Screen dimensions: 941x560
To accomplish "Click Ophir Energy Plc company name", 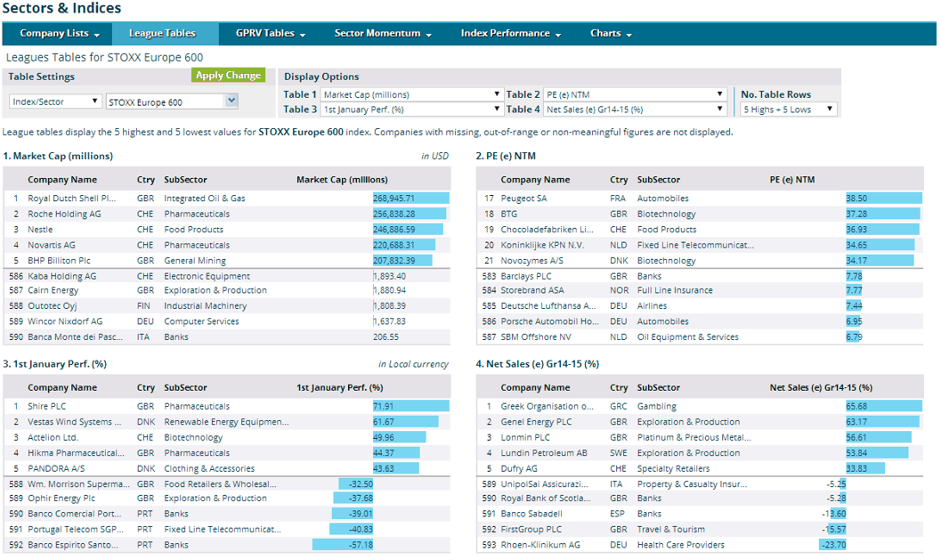I will [61, 499].
